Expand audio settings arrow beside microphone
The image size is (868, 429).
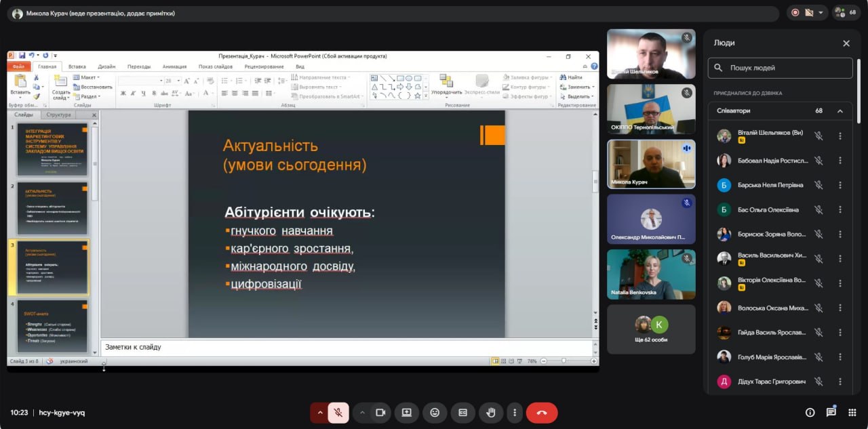click(320, 412)
